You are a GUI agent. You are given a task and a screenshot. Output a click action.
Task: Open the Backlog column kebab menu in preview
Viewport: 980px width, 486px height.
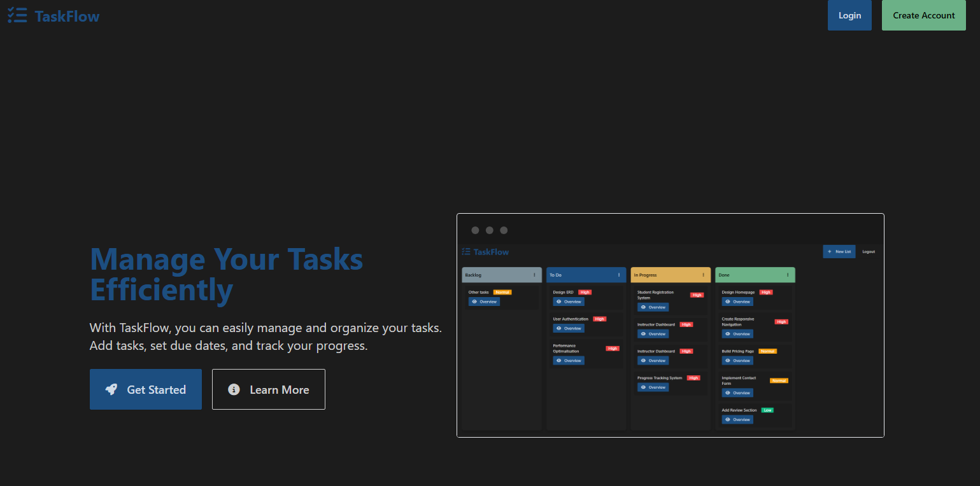click(534, 275)
